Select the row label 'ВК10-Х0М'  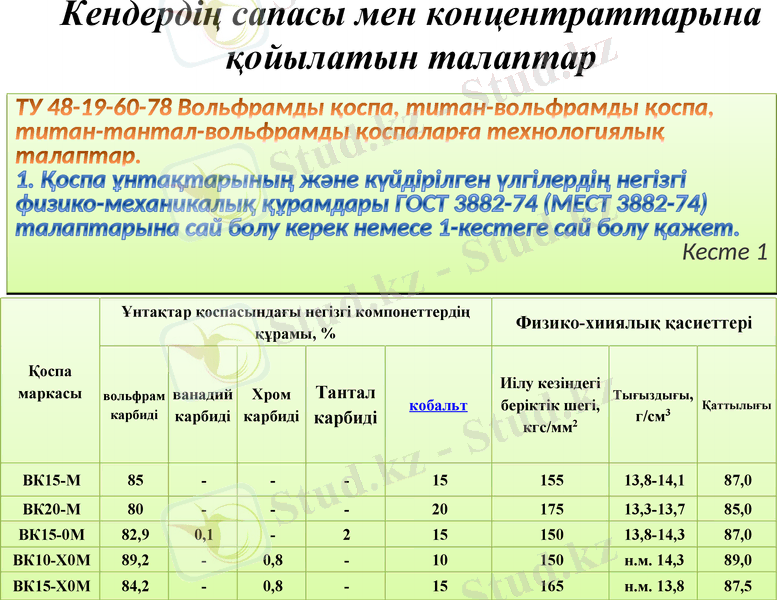point(52,560)
